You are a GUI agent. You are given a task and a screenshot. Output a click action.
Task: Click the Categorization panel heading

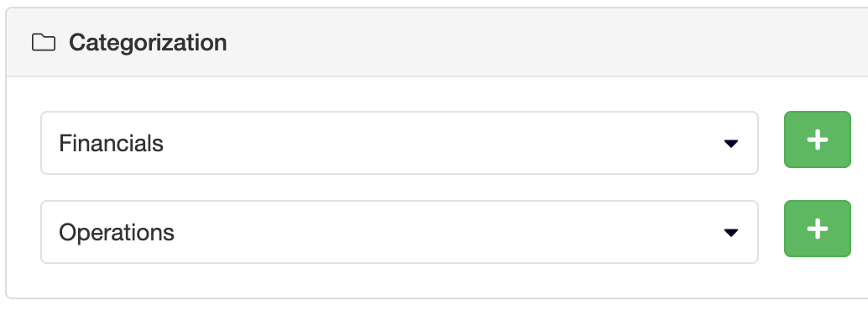(x=148, y=43)
